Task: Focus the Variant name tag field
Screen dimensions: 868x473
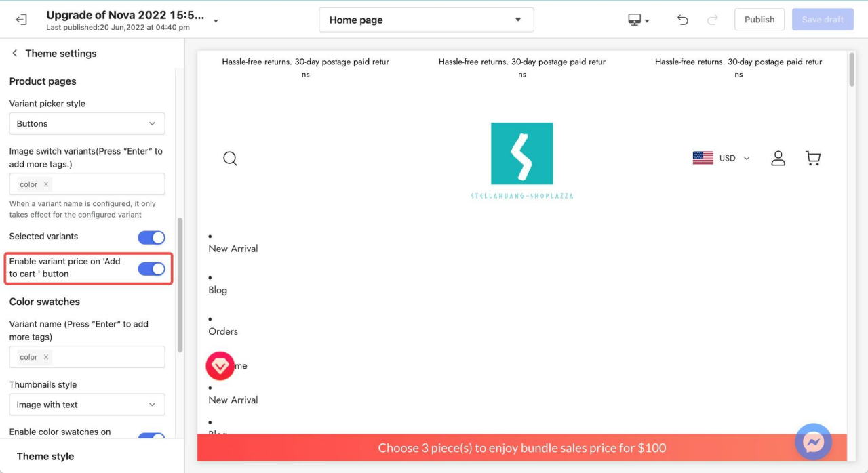Action: [87, 357]
